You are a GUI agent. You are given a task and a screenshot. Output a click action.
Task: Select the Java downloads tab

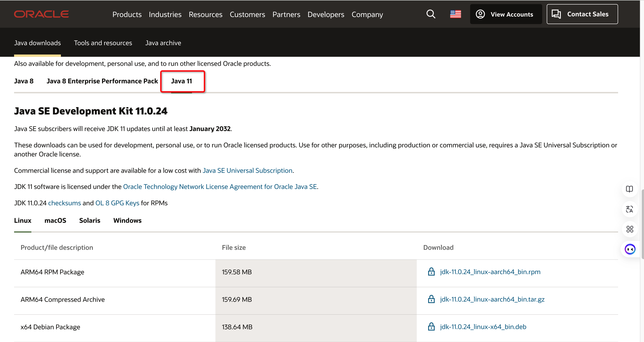point(37,43)
